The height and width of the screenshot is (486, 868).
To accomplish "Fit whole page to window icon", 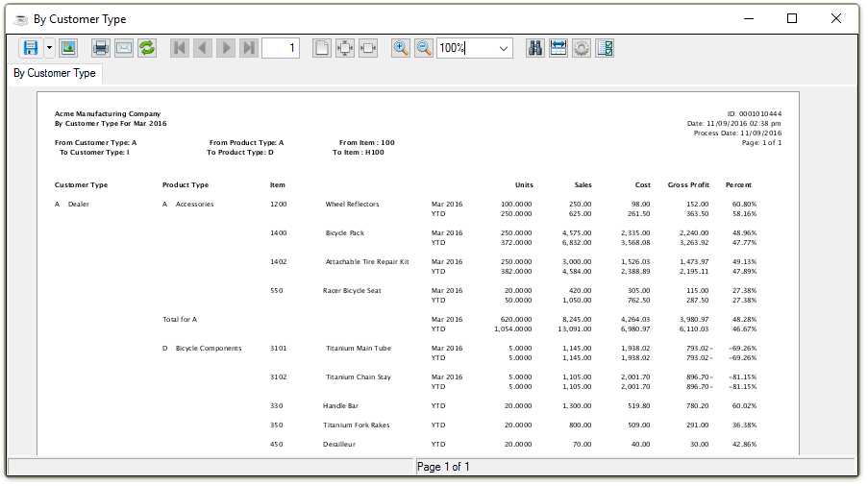I will pos(345,48).
